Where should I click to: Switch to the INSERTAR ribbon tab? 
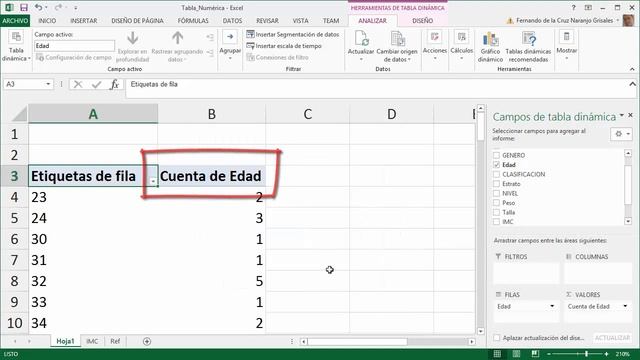click(x=84, y=20)
